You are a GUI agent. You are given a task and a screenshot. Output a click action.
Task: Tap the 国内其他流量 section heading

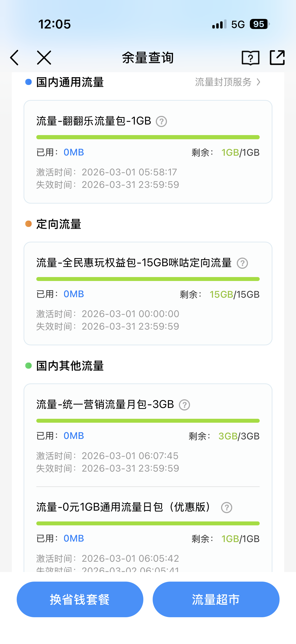70,366
